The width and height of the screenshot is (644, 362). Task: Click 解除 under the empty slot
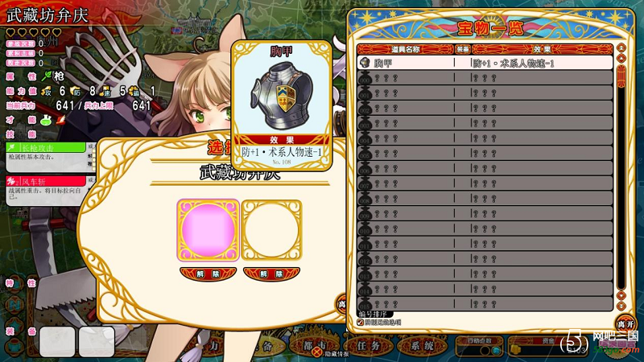click(271, 274)
